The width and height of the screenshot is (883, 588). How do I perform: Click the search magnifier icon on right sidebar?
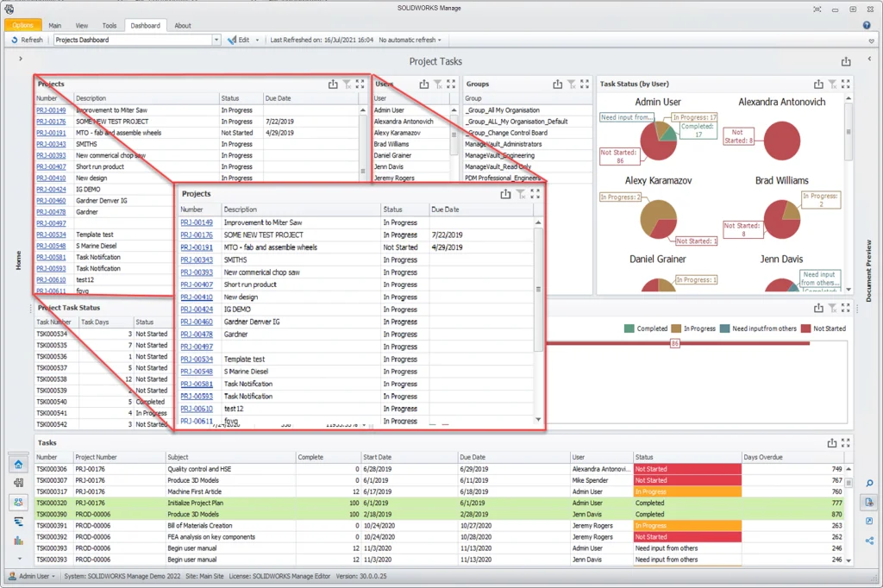(x=869, y=484)
